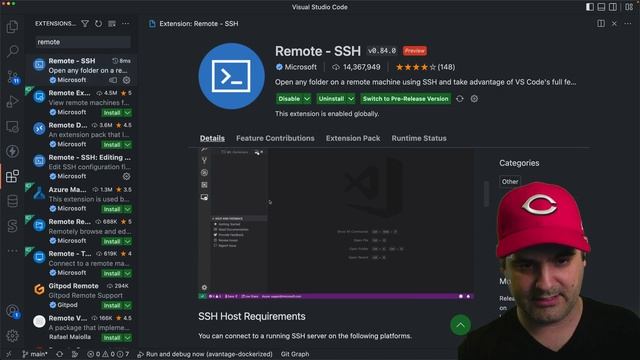Open the database view icon
This screenshot has width=640, height=360.
pyautogui.click(x=12, y=201)
